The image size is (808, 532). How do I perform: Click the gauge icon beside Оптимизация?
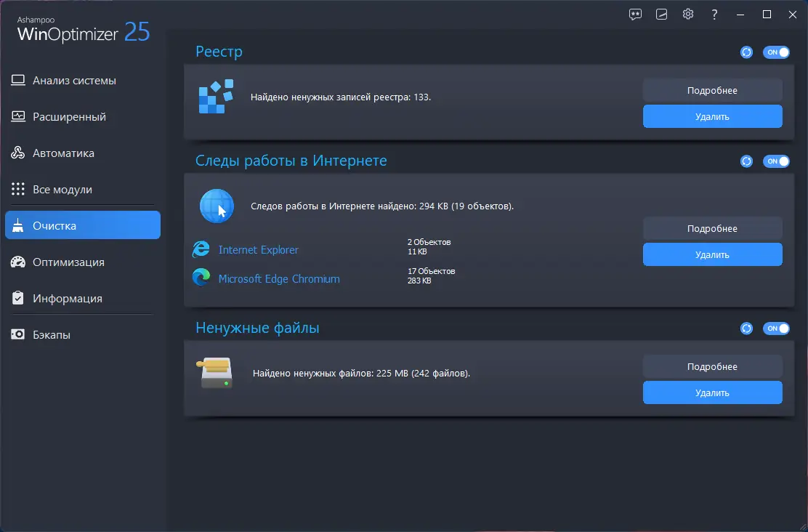18,262
